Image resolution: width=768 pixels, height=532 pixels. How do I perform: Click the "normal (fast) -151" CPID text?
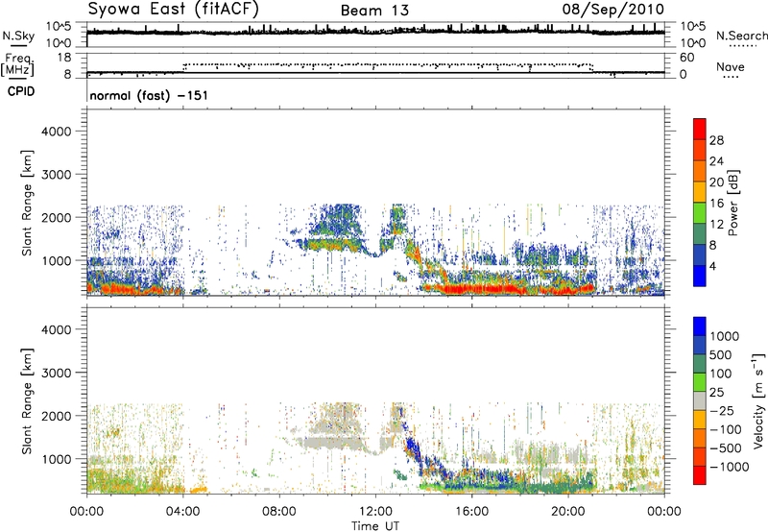[x=149, y=95]
